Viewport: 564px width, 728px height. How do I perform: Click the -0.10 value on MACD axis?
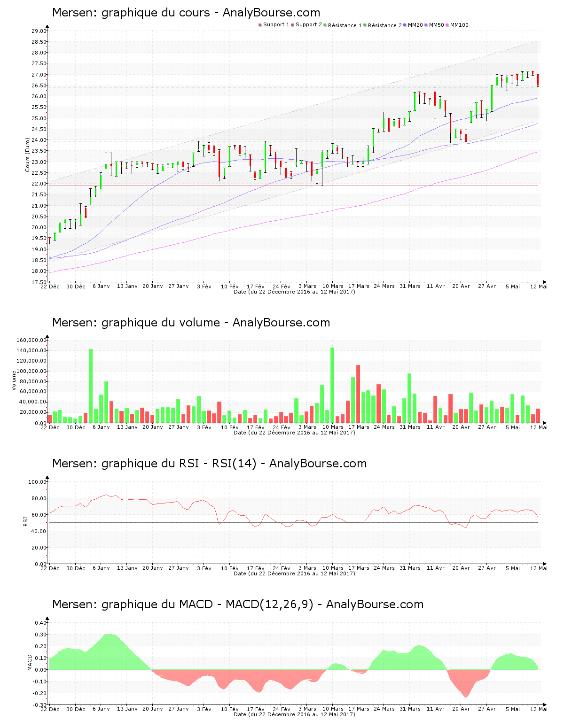pyautogui.click(x=40, y=682)
